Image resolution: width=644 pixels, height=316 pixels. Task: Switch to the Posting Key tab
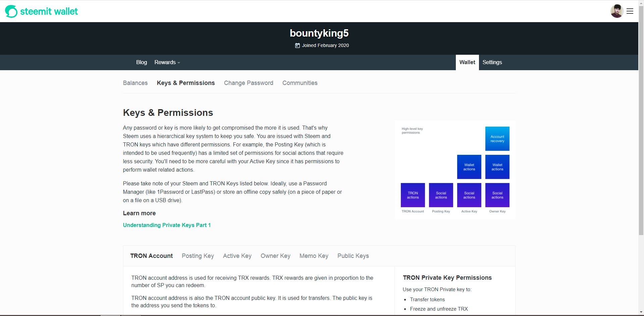(x=198, y=256)
